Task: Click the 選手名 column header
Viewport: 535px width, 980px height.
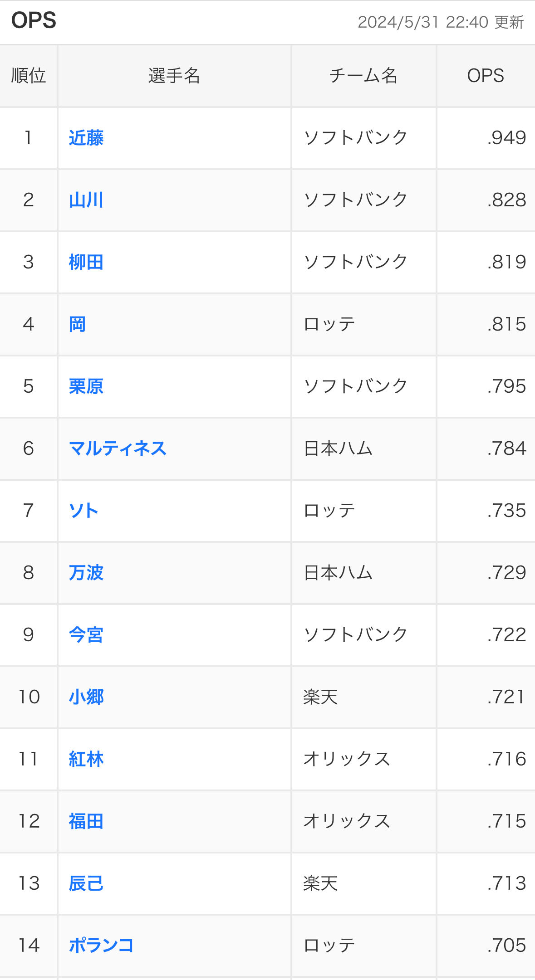Action: click(174, 76)
